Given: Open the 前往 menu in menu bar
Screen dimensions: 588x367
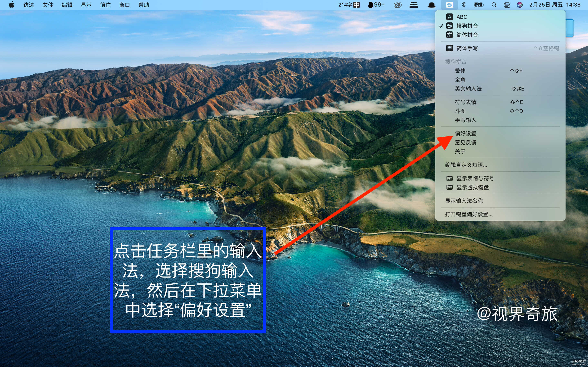Looking at the screenshot, I should pos(105,5).
